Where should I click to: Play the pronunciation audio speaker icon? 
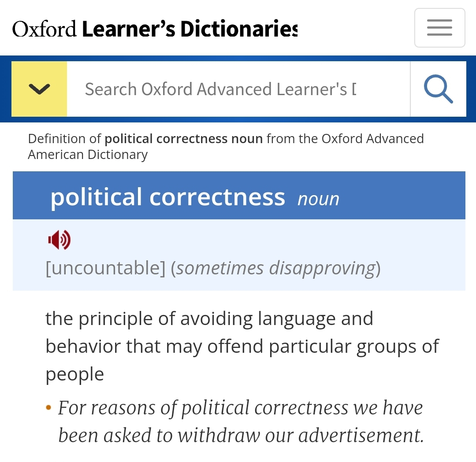[x=59, y=240]
